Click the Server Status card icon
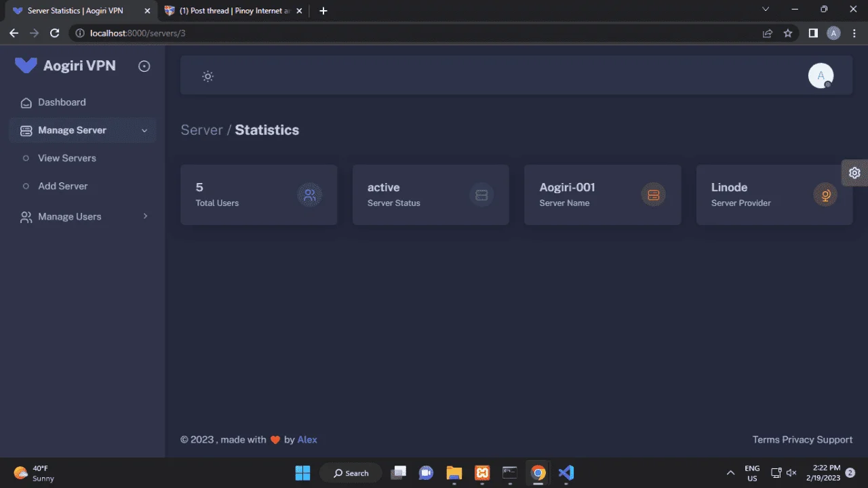Image resolution: width=868 pixels, height=488 pixels. [481, 195]
